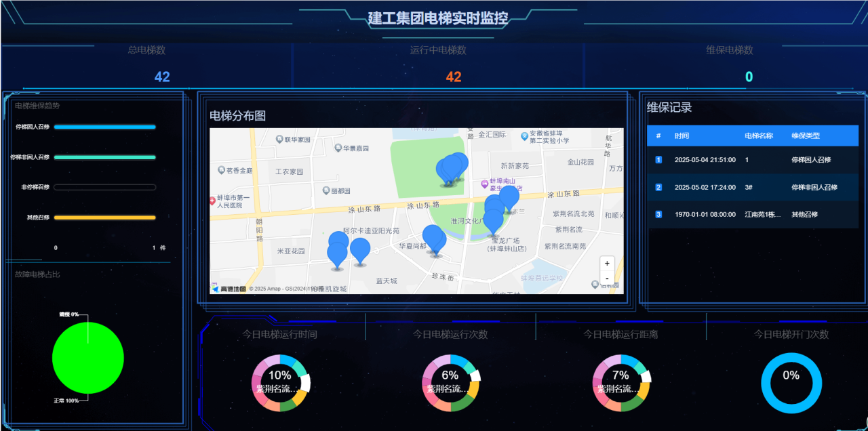The image size is (868, 431).
Task: Click the map zoom in (+) button
Action: click(x=607, y=264)
